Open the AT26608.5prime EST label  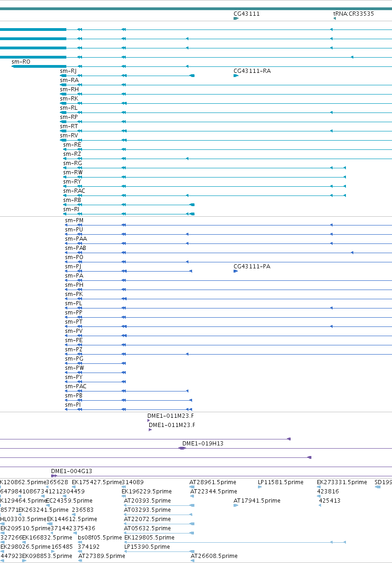click(x=214, y=556)
